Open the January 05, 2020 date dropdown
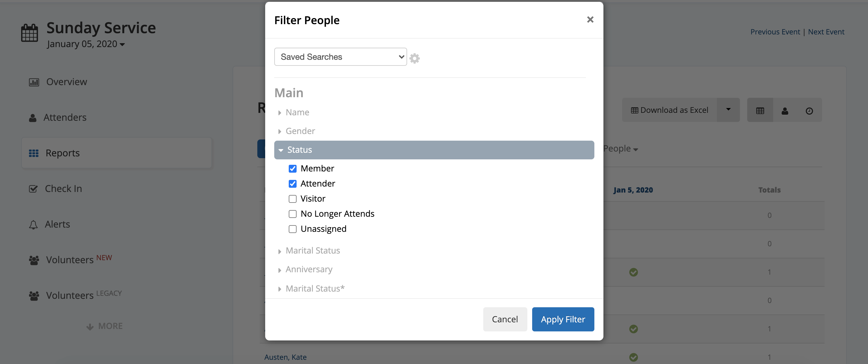The height and width of the screenshot is (364, 868). coord(86,44)
